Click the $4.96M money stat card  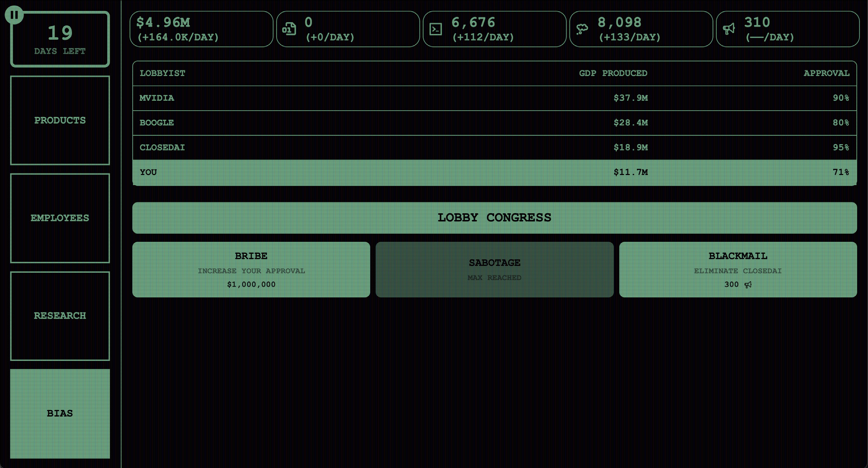pos(201,29)
